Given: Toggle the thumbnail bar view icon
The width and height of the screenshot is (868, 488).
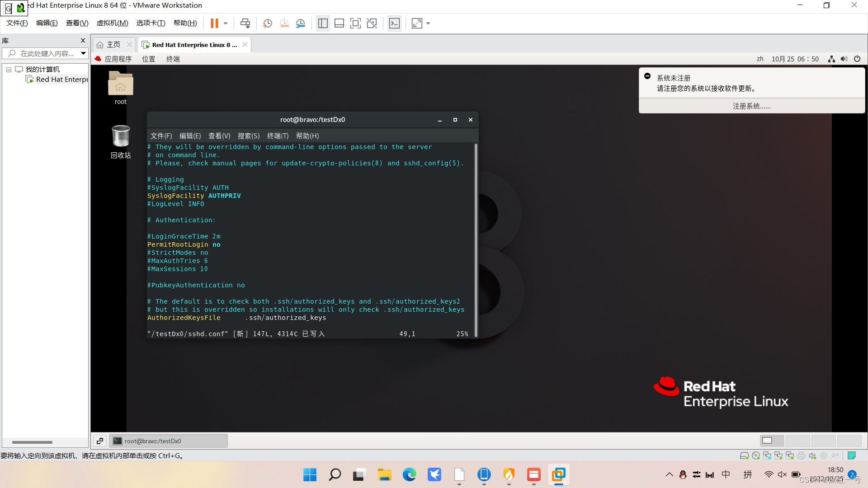Looking at the screenshot, I should click(x=339, y=23).
